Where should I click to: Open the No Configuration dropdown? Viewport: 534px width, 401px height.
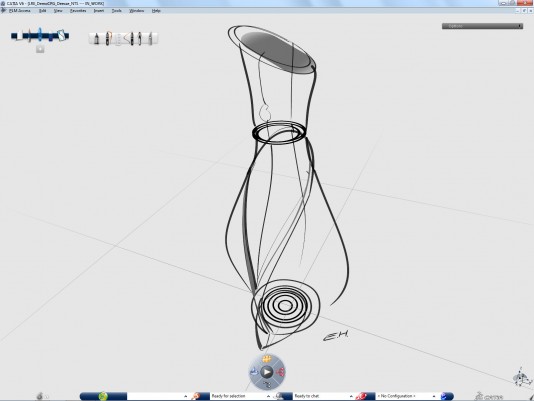click(434, 396)
